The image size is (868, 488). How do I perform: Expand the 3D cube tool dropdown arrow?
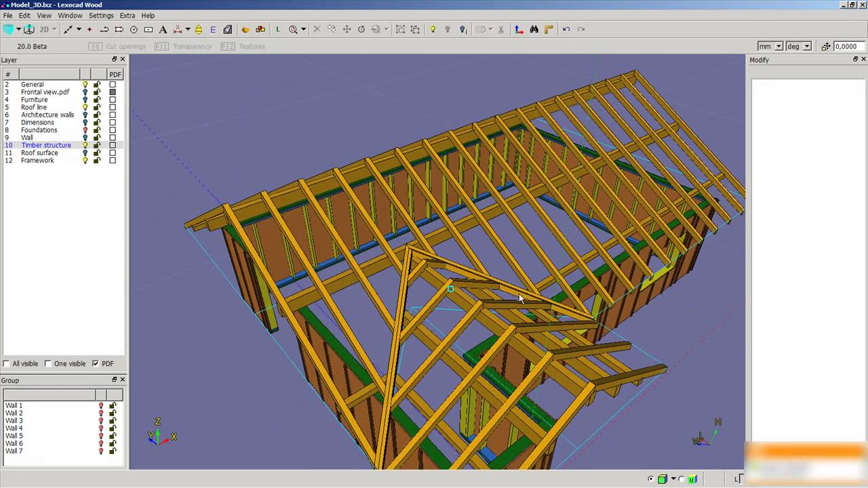coord(18,29)
